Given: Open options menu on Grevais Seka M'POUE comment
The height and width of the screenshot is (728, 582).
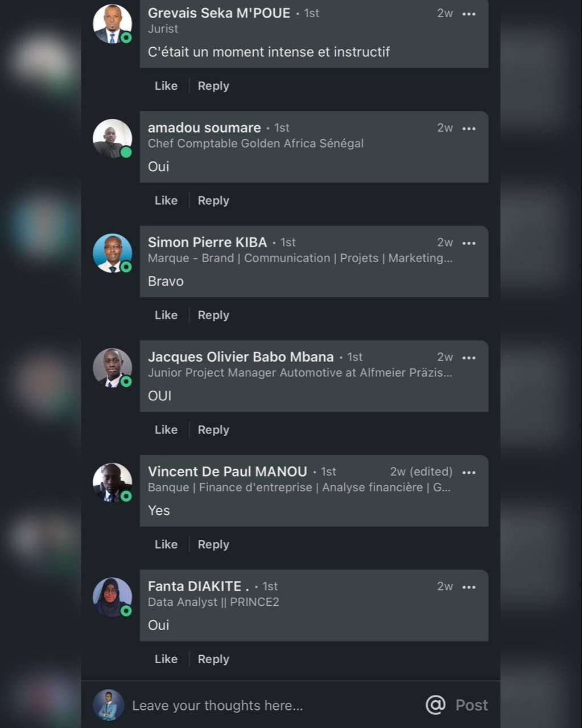Looking at the screenshot, I should click(469, 14).
